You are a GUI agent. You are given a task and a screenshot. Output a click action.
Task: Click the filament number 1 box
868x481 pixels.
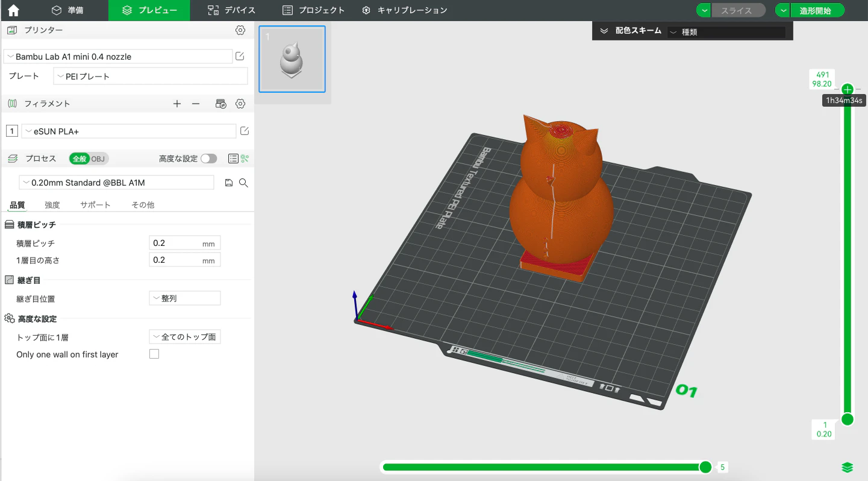(x=11, y=131)
